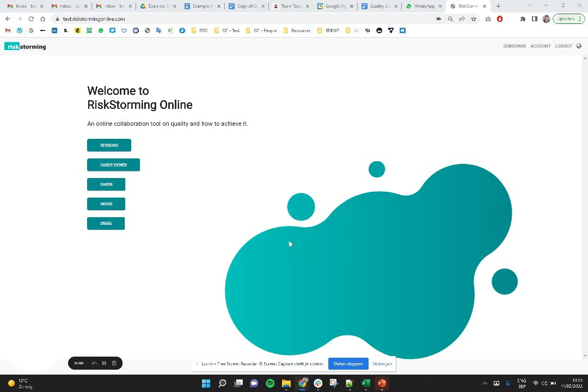Switch to the Copy of Q tab
The image size is (588, 392).
[247, 6]
